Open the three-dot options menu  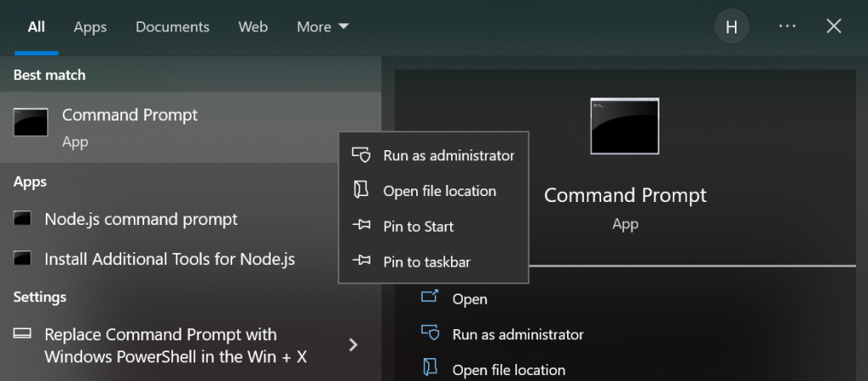(x=787, y=26)
